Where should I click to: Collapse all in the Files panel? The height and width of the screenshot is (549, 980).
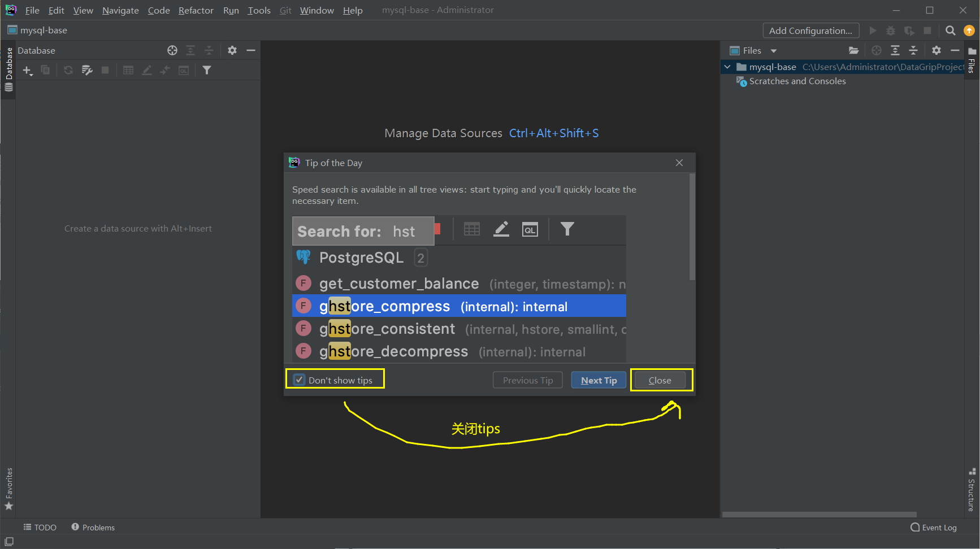point(913,50)
